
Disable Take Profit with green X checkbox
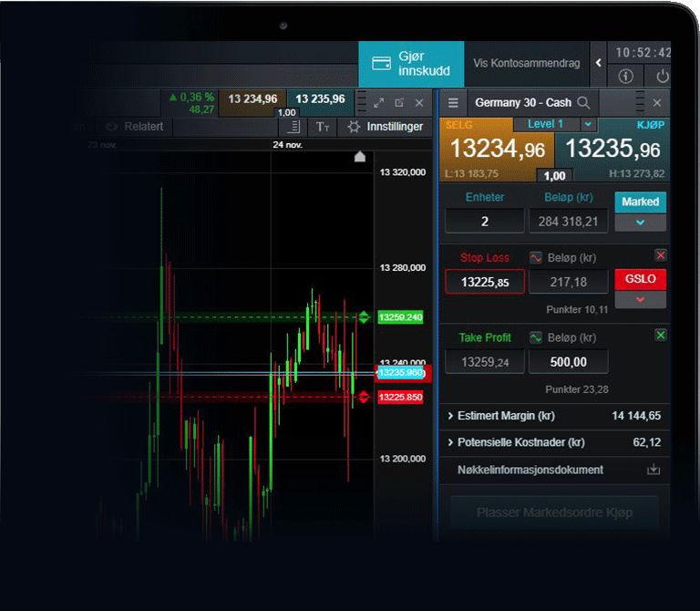tap(661, 336)
